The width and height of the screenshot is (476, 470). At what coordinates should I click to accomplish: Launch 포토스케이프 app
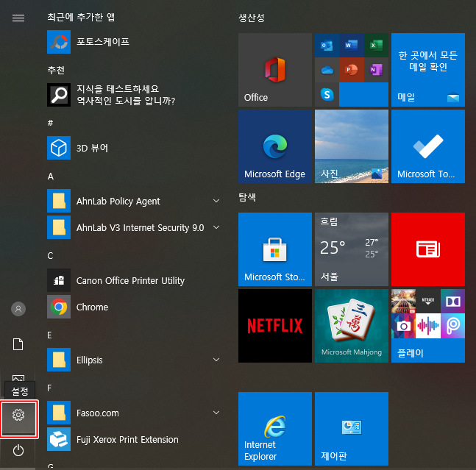(x=135, y=42)
